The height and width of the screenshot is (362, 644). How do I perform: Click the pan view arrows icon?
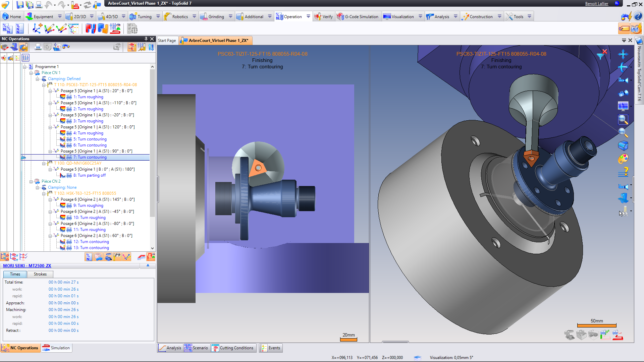tap(623, 54)
